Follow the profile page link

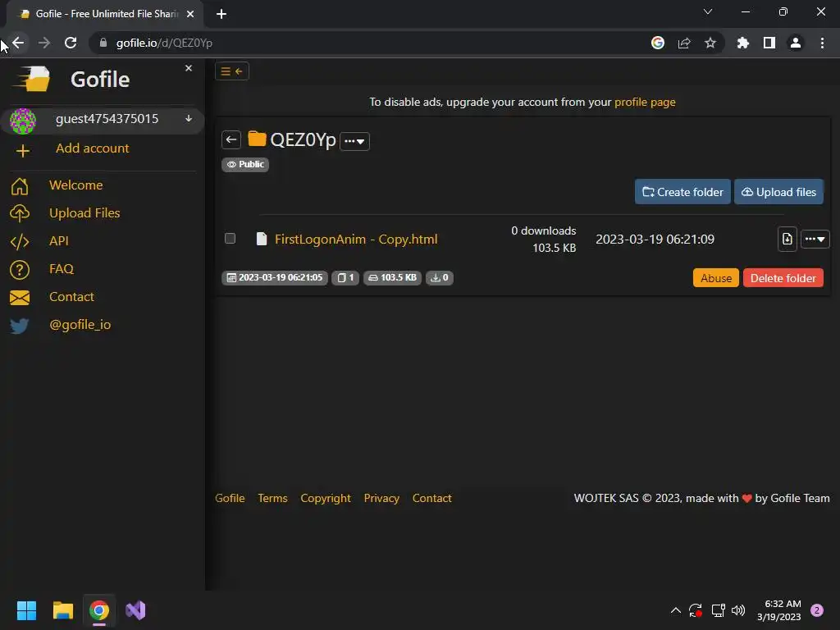(645, 102)
